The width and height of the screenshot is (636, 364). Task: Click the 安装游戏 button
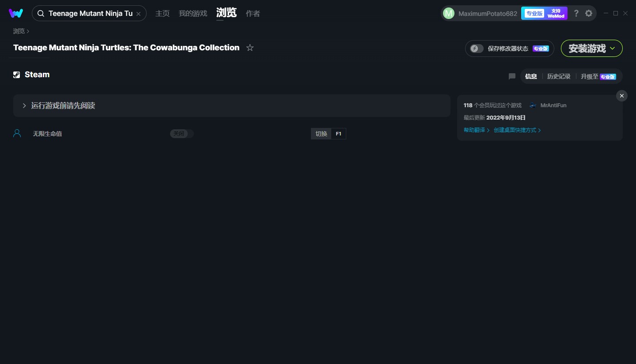592,49
